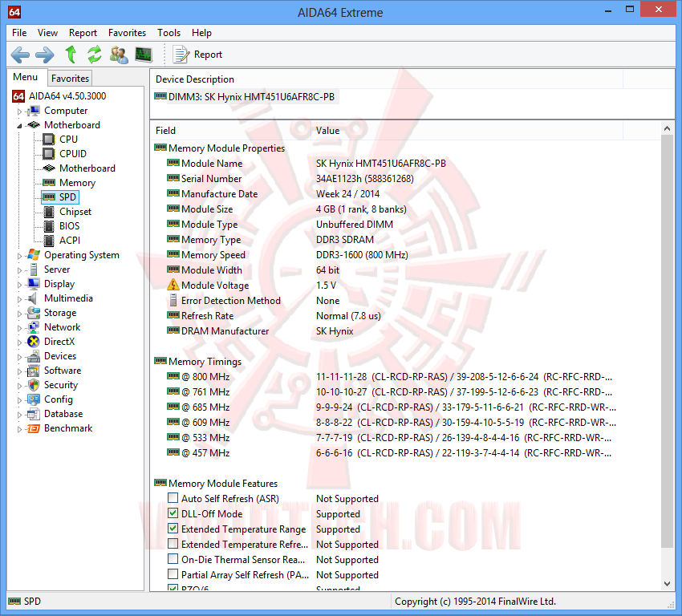Click the scrollbar up arrow
The image size is (682, 616).
pos(667,128)
